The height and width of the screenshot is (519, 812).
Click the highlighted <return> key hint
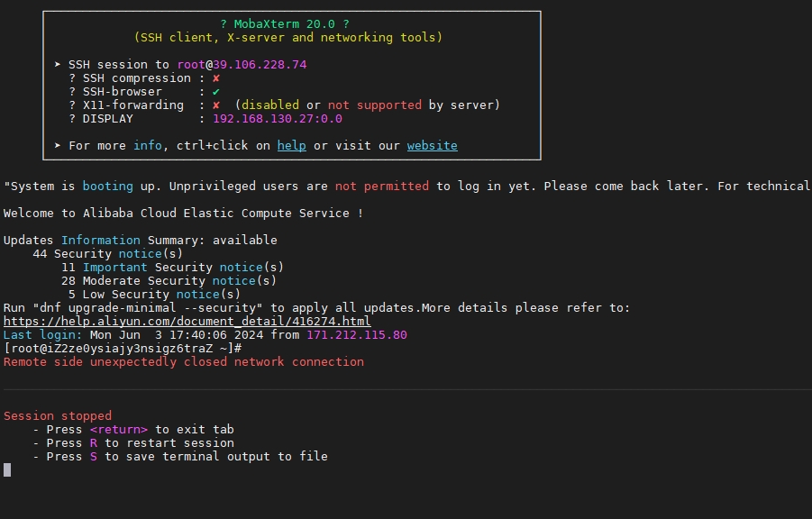click(x=119, y=430)
